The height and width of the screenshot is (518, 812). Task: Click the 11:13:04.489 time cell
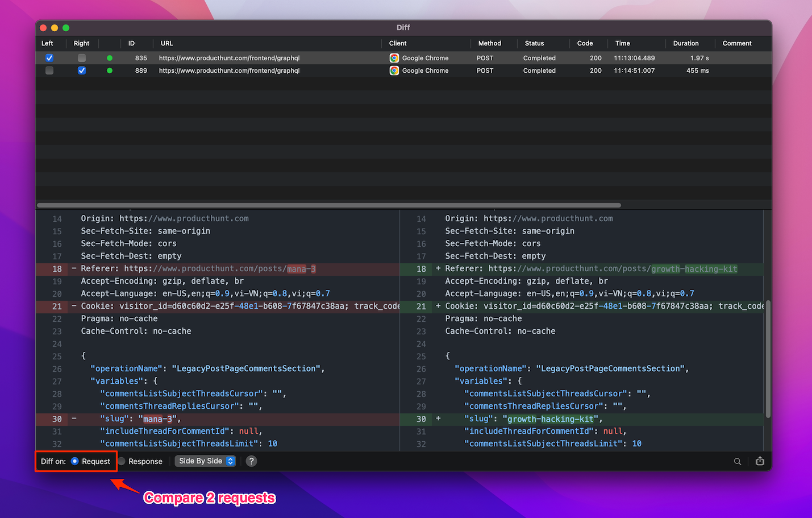tap(634, 58)
